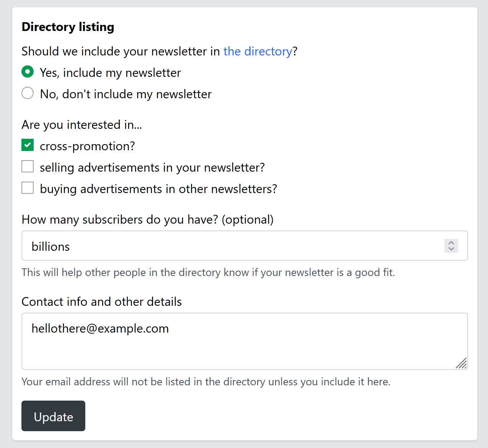Click 'How many subscribers do you have?' label
Screen dimensions: 488x448
148,219
